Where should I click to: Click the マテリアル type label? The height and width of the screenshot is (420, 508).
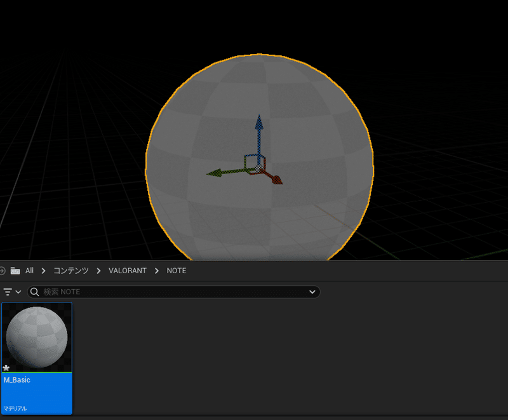pos(15,409)
